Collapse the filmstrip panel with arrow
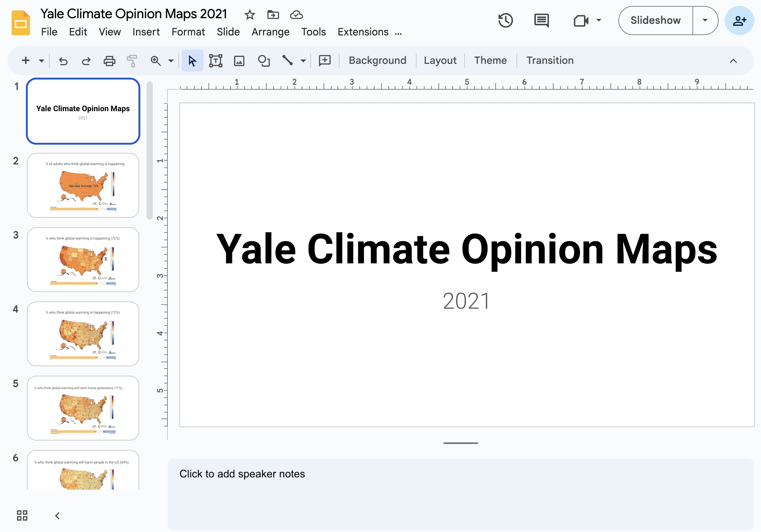The height and width of the screenshot is (532, 761). click(57, 515)
